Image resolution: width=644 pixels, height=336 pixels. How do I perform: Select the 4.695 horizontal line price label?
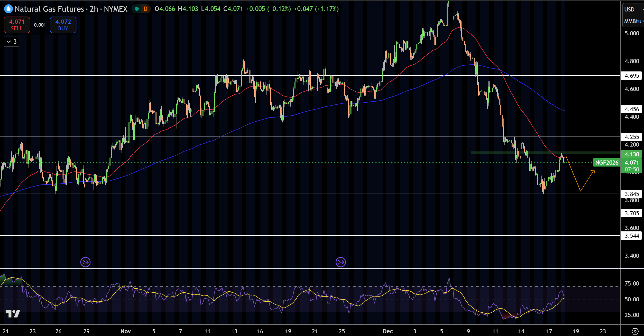pos(631,76)
